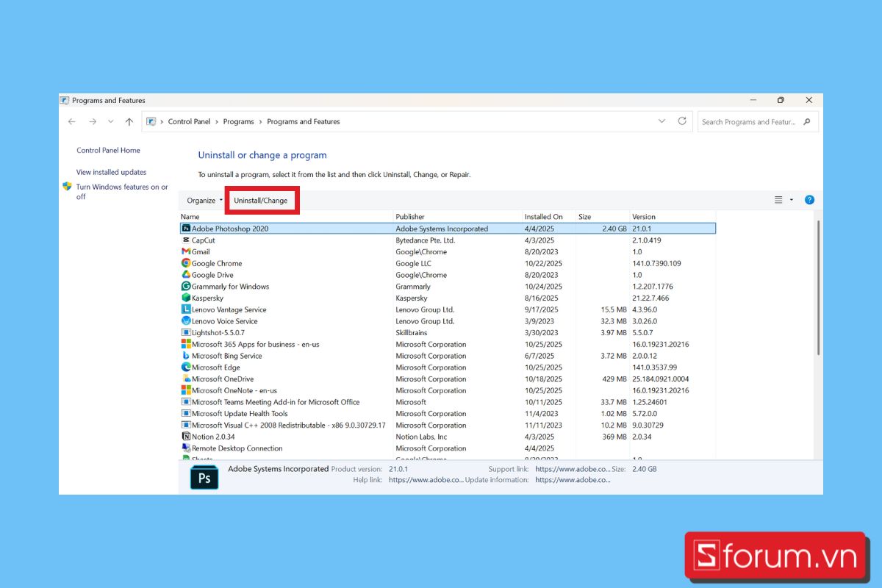Click the Adobe Photoshop 2020 program icon
882x588 pixels.
[186, 229]
